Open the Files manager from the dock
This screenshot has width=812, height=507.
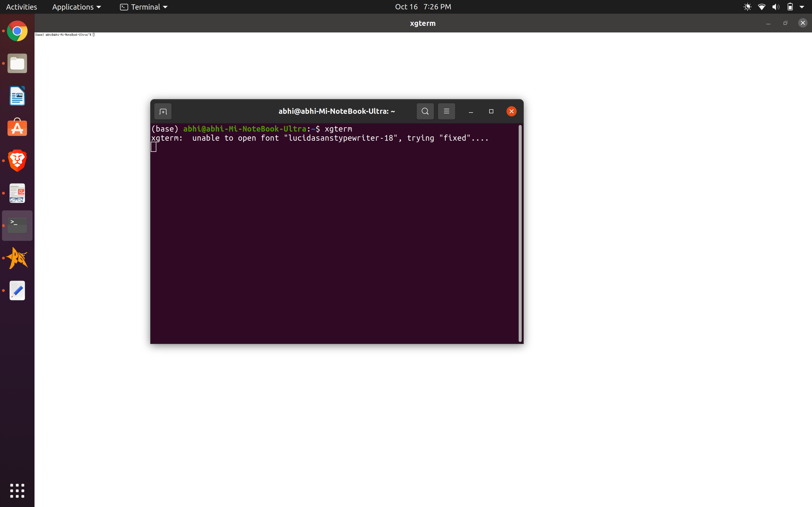point(17,63)
